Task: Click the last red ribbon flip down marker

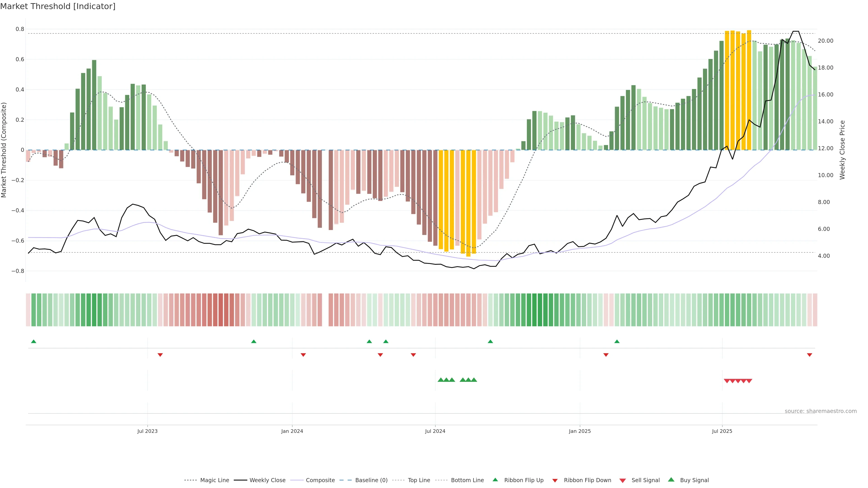Action: (809, 355)
